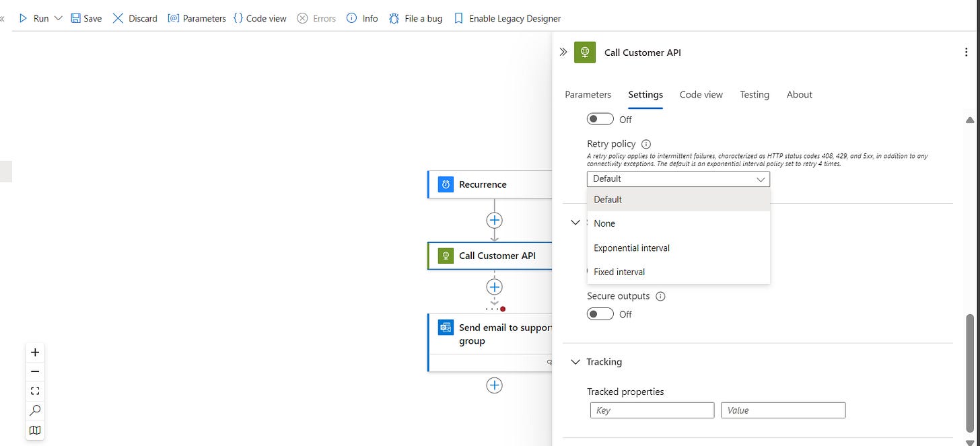
Task: Open the Info panel
Action: tap(361, 18)
